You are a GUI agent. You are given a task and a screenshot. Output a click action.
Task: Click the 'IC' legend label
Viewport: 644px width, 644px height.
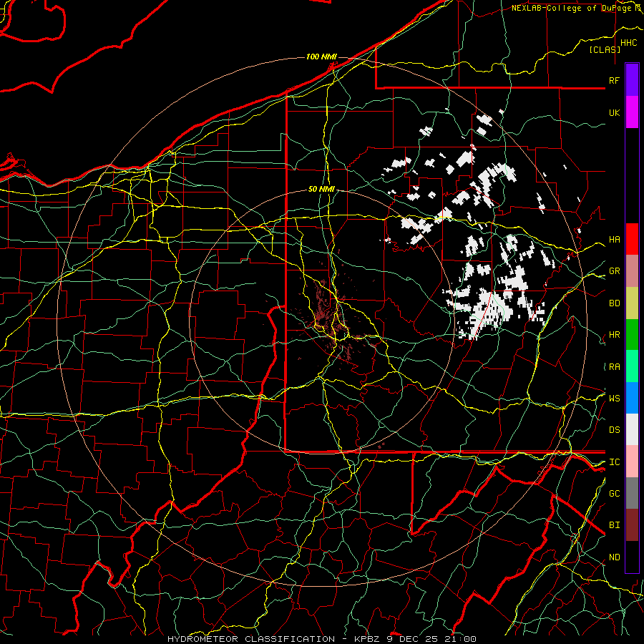point(614,462)
